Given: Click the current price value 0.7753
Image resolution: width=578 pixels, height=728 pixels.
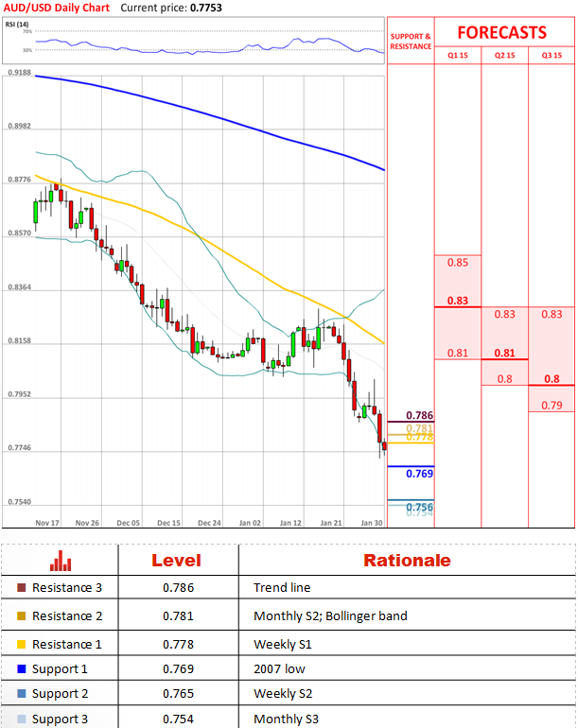Looking at the screenshot, I should click(206, 8).
